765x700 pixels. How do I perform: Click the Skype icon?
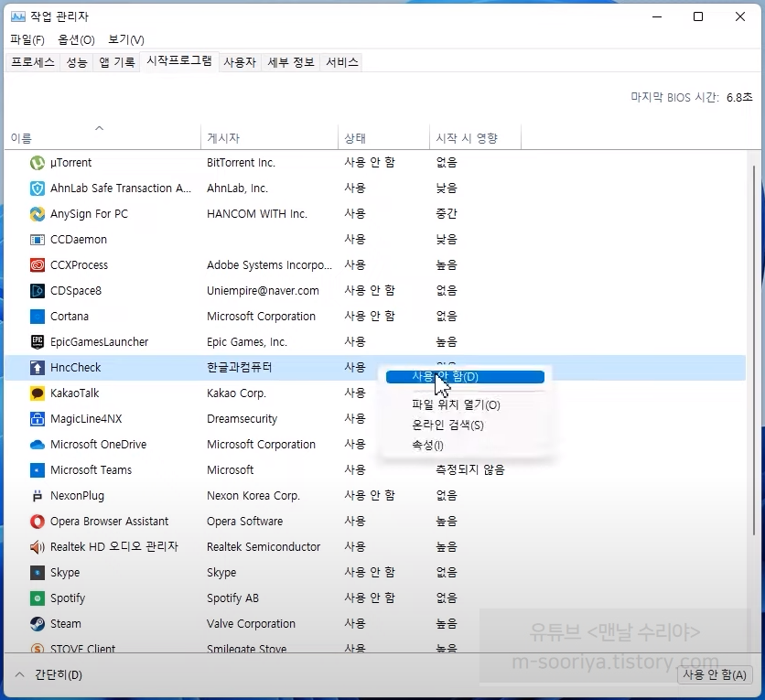click(38, 573)
